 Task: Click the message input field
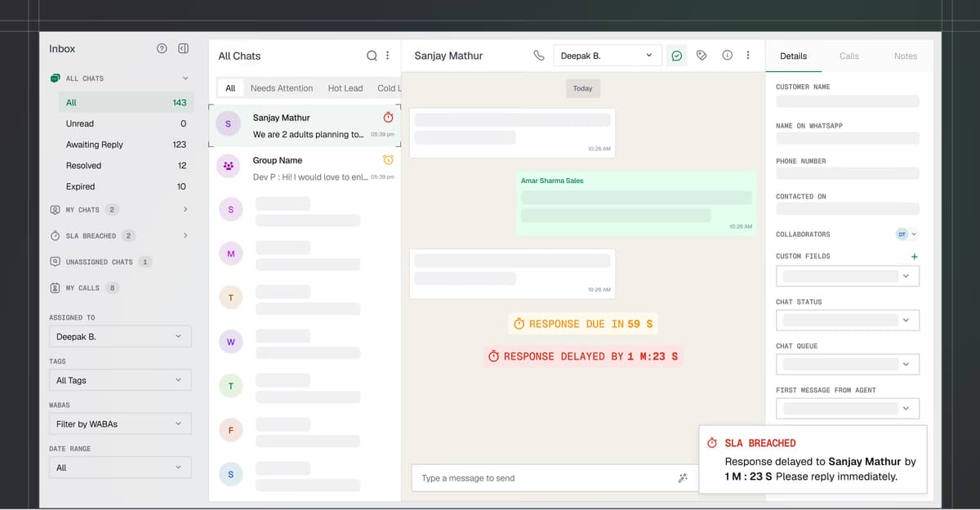pyautogui.click(x=555, y=478)
